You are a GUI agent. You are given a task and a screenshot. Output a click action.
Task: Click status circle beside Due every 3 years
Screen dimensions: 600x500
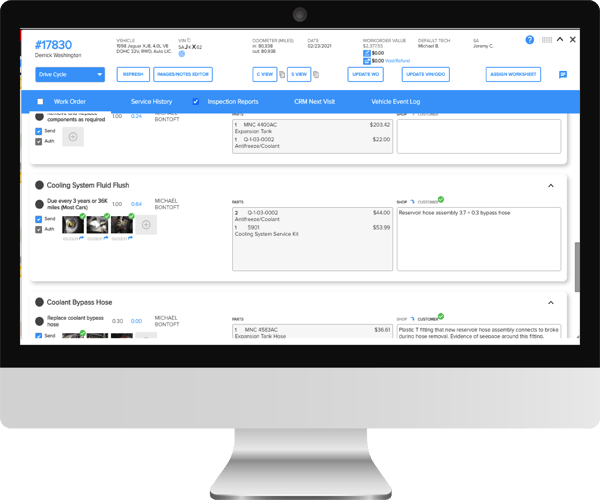39,204
